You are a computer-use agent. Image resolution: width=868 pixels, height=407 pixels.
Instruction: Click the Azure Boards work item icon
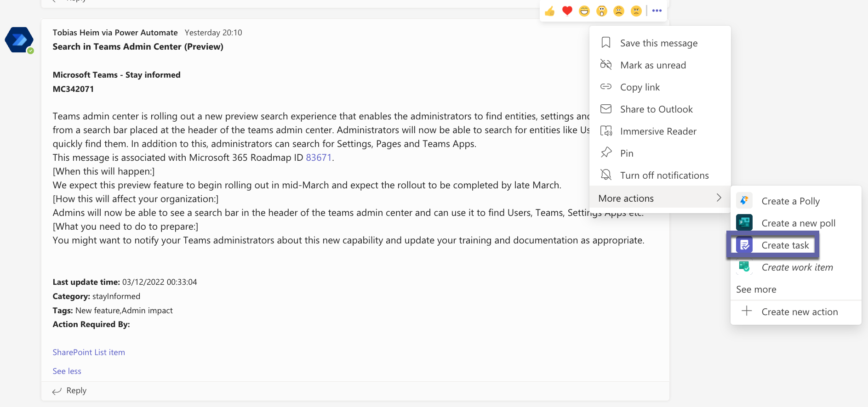click(x=744, y=267)
